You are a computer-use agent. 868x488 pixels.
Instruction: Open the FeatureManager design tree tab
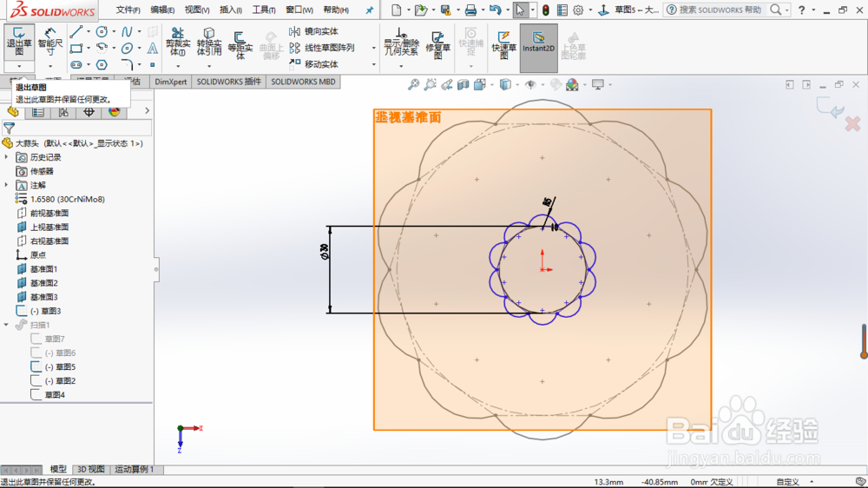[x=13, y=112]
